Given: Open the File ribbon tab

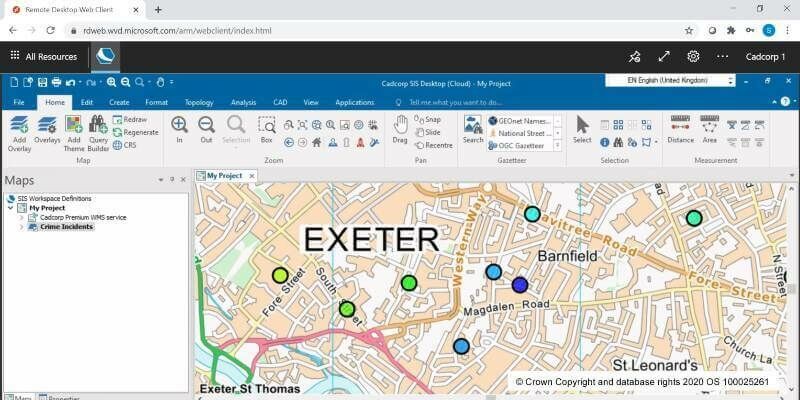Looking at the screenshot, I should pyautogui.click(x=19, y=102).
